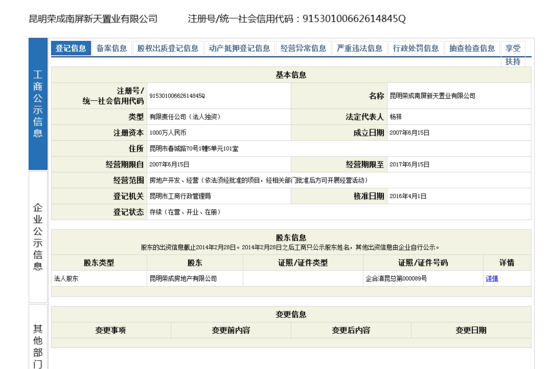Click the 变更信息 section header

[291, 314]
